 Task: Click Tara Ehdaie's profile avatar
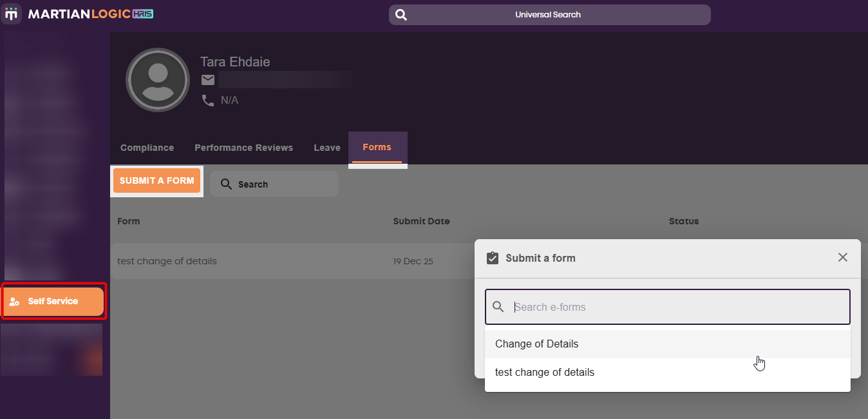click(158, 80)
